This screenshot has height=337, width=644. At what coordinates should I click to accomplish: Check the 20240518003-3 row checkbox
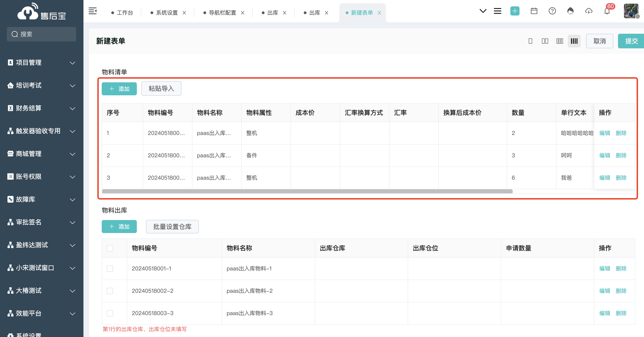click(110, 313)
